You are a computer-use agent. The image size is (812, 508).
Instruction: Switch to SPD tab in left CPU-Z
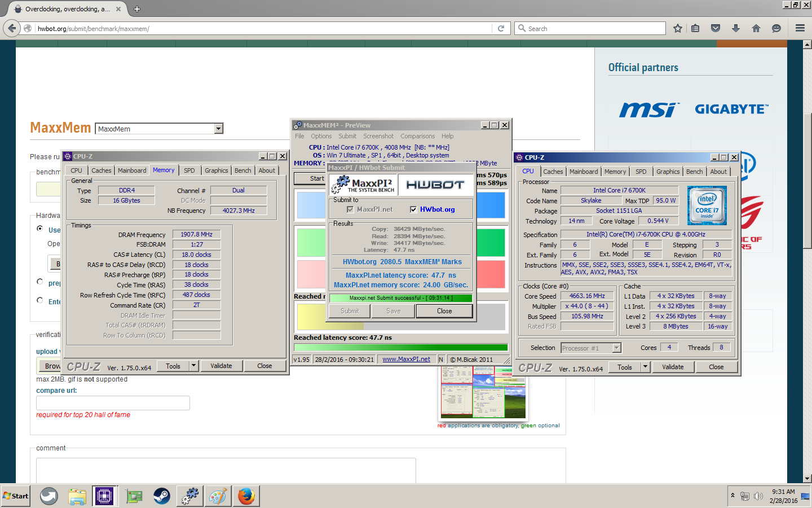coord(189,170)
